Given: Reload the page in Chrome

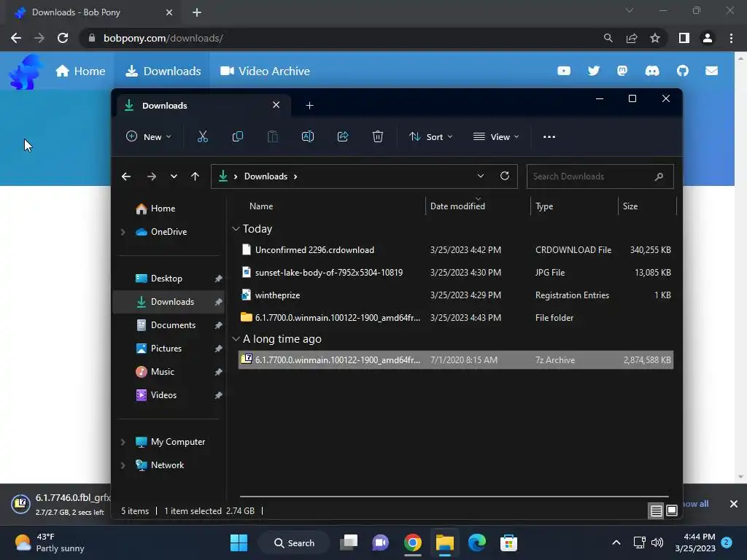Looking at the screenshot, I should point(63,38).
